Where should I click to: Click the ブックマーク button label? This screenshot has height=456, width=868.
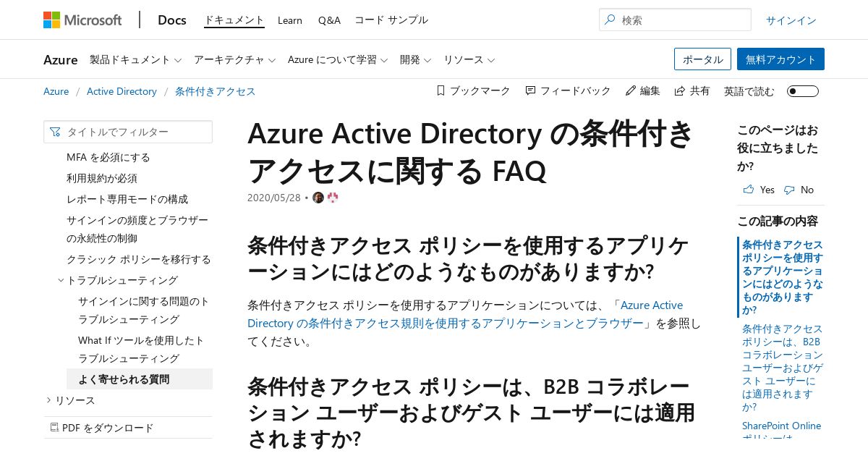tap(480, 91)
